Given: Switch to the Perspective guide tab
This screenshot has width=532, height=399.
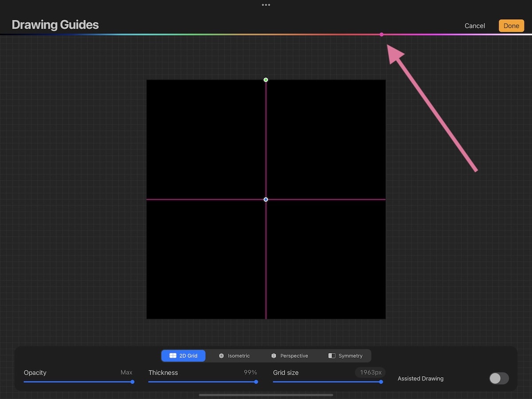Looking at the screenshot, I should [289, 356].
